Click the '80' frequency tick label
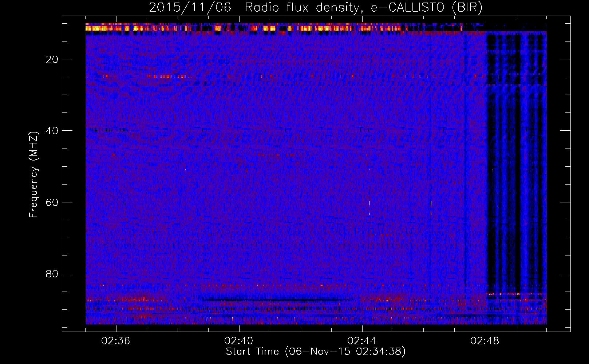 point(52,274)
